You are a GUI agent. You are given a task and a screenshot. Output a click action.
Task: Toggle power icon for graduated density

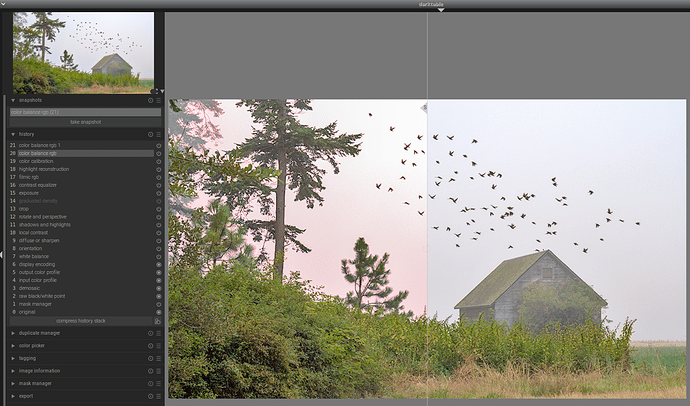click(158, 201)
